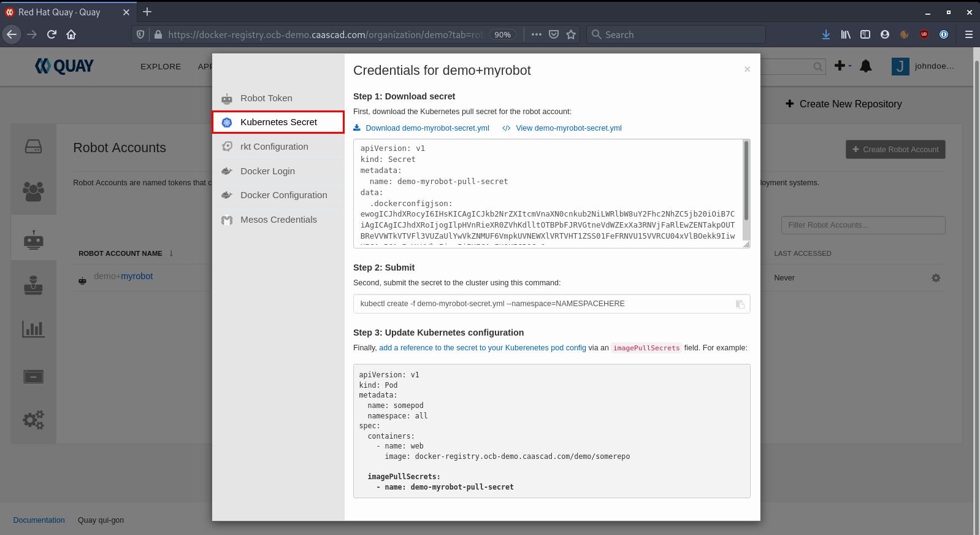Open the cookie extension icon
Image resolution: width=980 pixels, height=535 pixels.
905,34
